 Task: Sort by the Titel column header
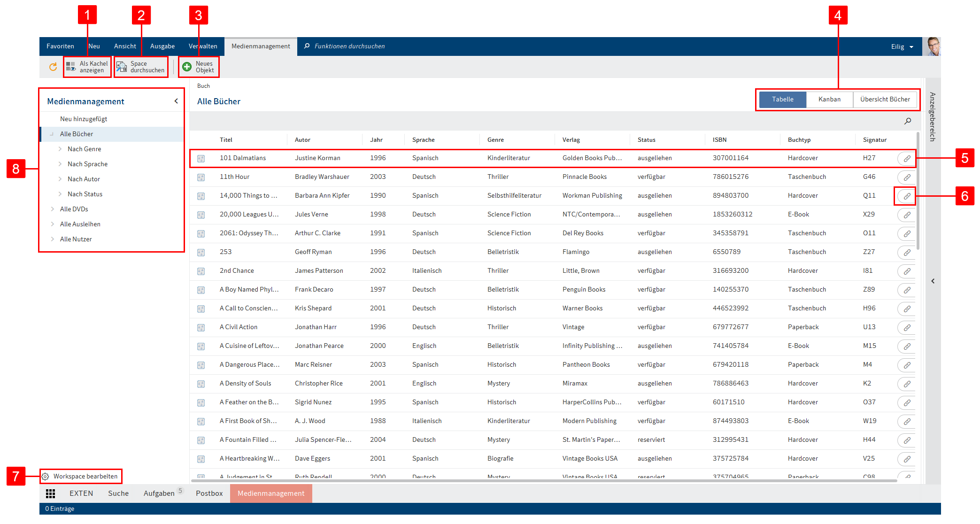(x=226, y=140)
